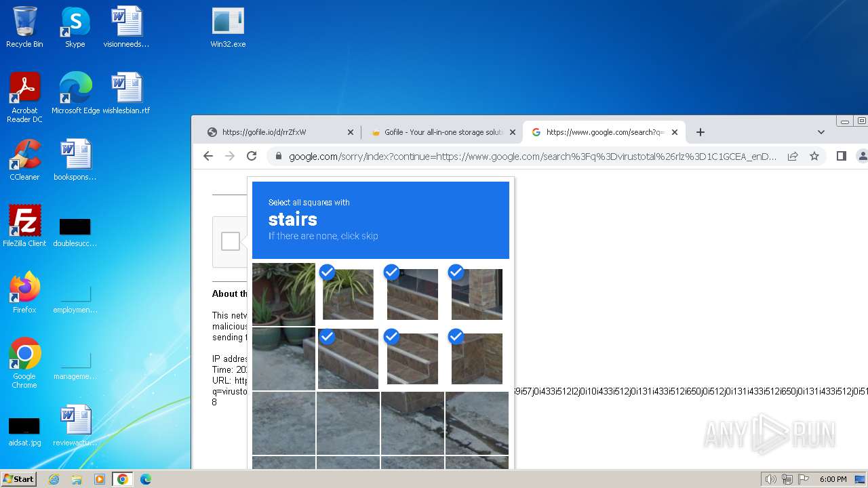Open File Explorer from the taskbar
This screenshot has width=868, height=488.
(x=77, y=479)
